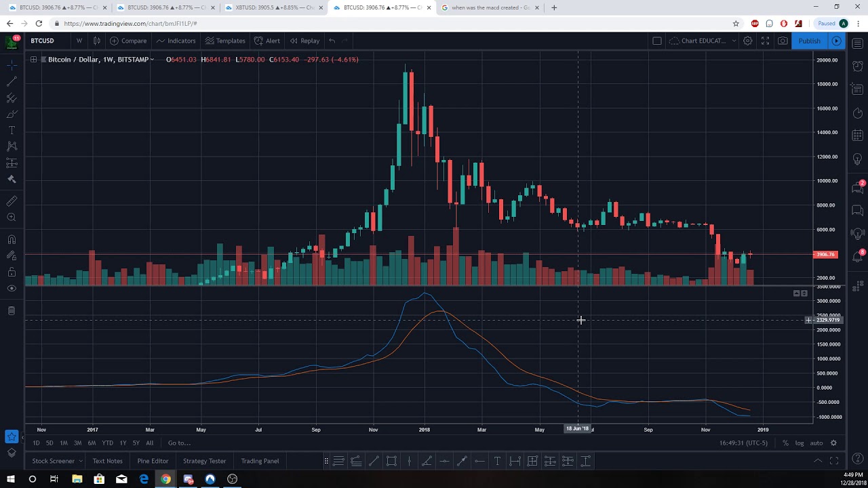This screenshot has height=488, width=868.
Task: Create an Alert from top toolbar
Action: 267,41
